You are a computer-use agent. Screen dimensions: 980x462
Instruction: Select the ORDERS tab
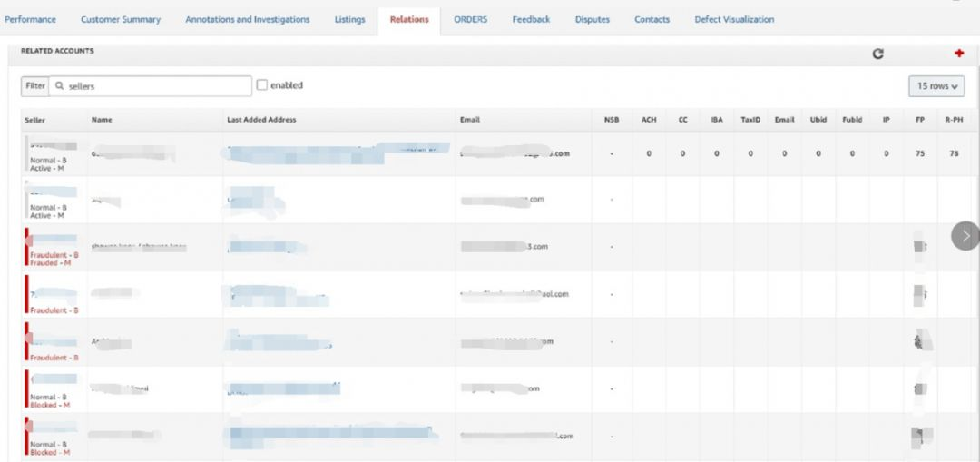[x=470, y=19]
